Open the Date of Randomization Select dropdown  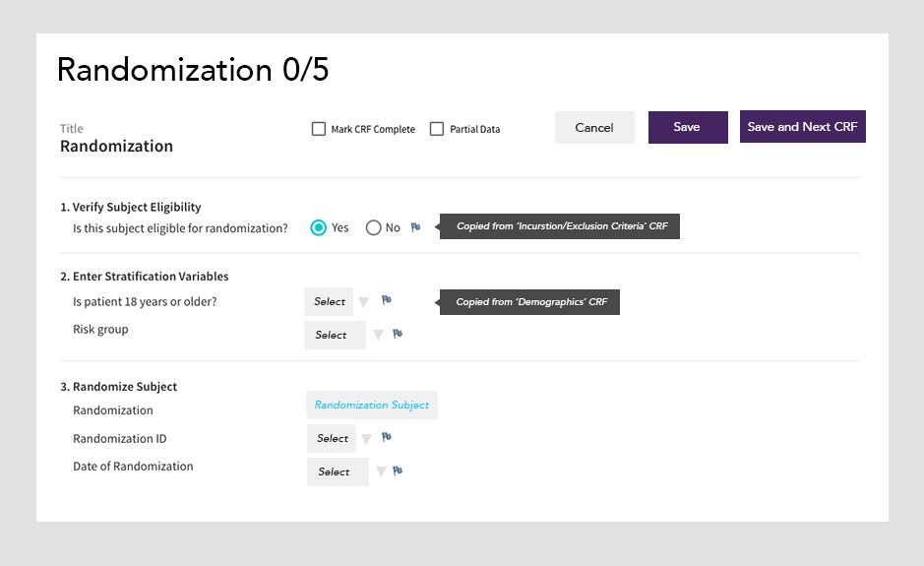(x=338, y=472)
